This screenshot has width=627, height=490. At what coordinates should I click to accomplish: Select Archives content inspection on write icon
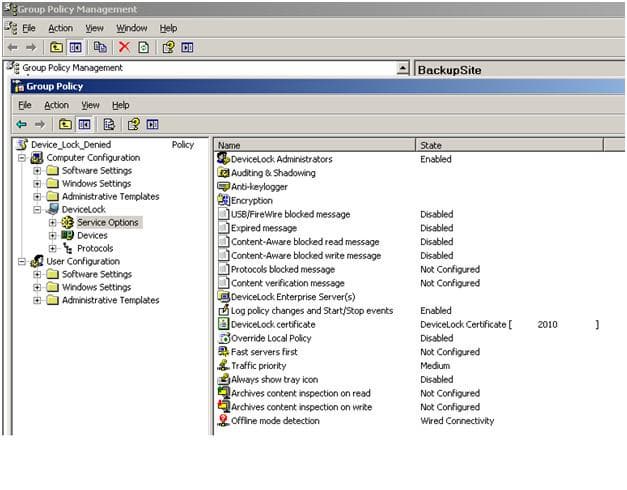click(x=223, y=406)
